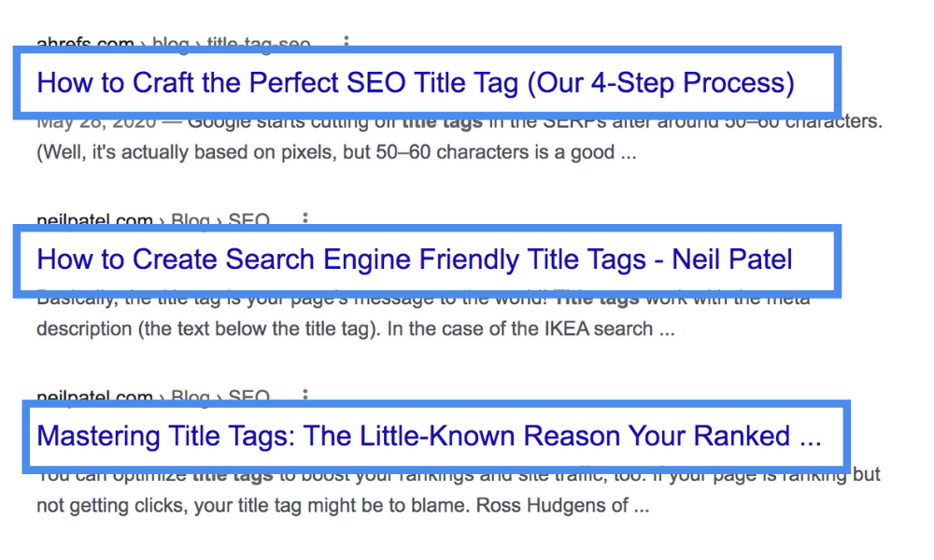Click the ahrefs.com breadcrumb URL

point(82,44)
